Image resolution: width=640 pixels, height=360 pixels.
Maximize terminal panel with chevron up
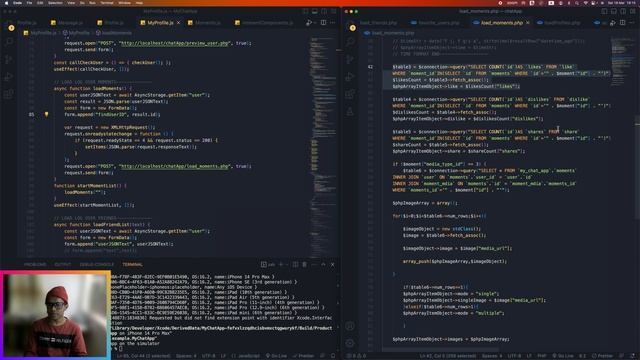pyautogui.click(x=323, y=264)
